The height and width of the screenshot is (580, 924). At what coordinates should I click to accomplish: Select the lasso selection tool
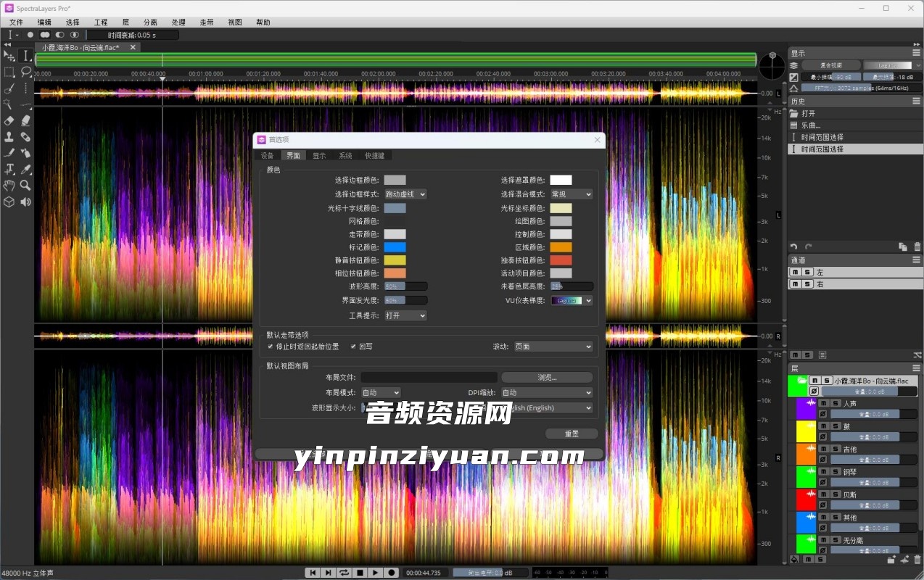point(26,72)
